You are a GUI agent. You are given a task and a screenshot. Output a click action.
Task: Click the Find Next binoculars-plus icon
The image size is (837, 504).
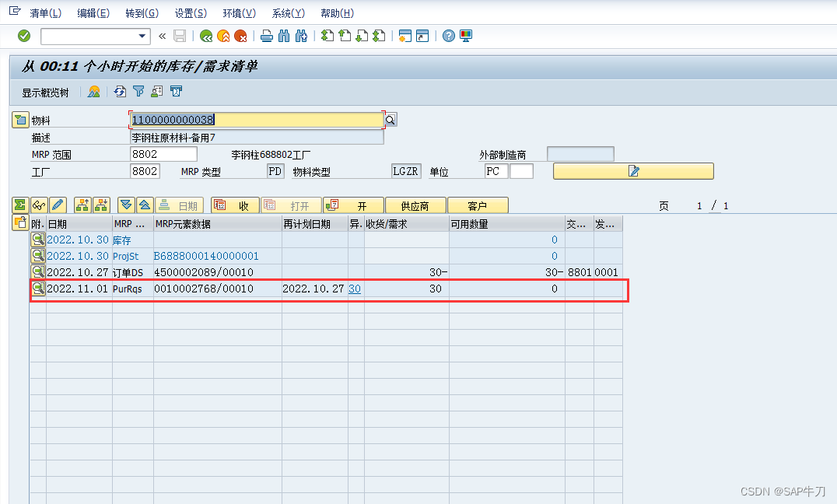click(302, 36)
